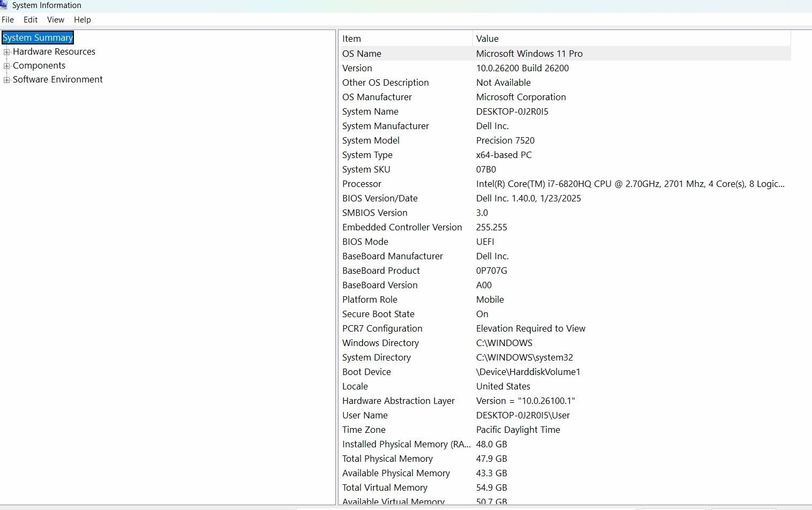Select the Other OS Description row
This screenshot has width=812, height=510.
coord(565,82)
